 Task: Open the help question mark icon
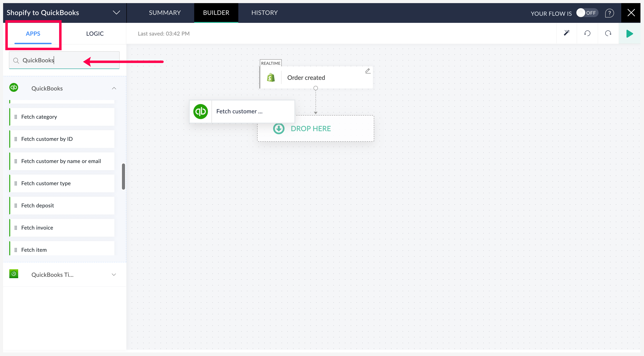point(609,13)
